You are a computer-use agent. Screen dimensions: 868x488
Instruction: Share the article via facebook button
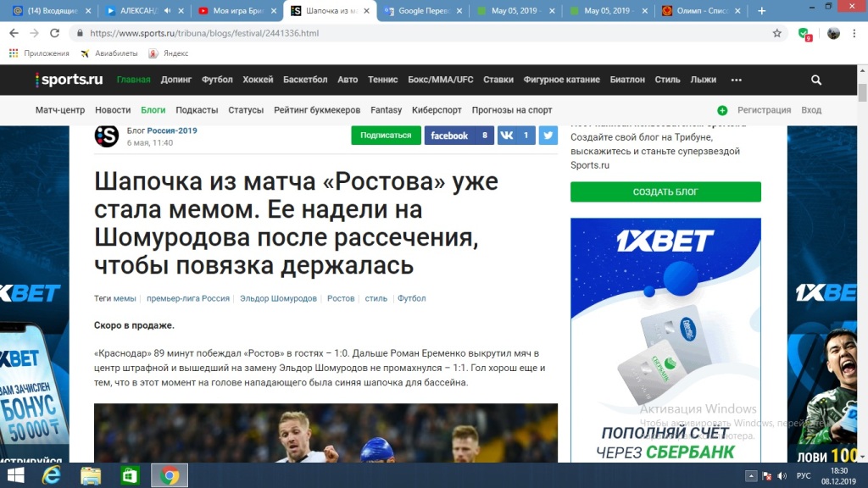[x=459, y=135]
